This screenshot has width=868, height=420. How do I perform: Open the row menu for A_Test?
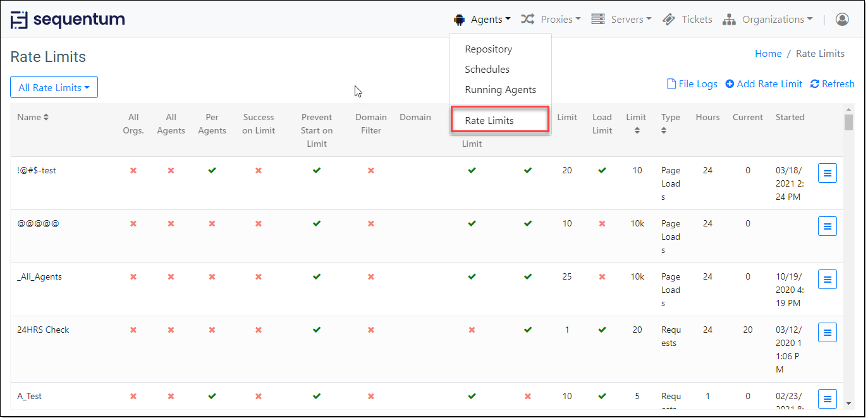click(x=827, y=398)
